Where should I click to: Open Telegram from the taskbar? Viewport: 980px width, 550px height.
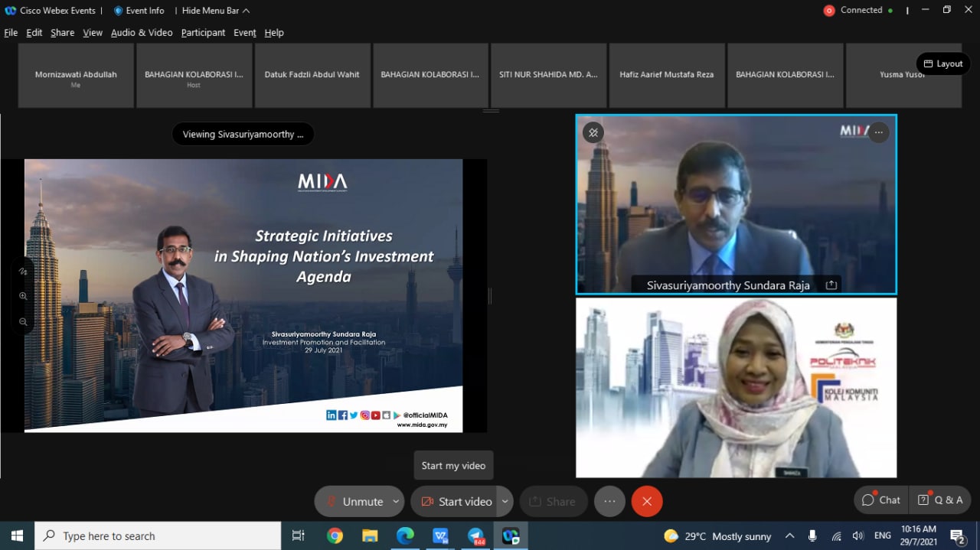point(475,535)
